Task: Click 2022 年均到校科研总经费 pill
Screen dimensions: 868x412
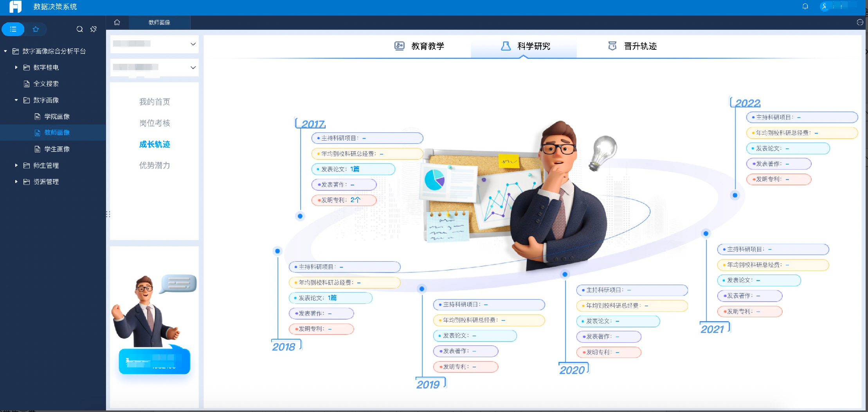Action: (802, 133)
